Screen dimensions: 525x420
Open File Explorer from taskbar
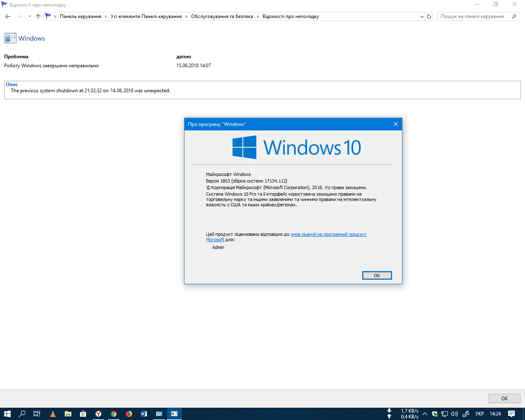tap(68, 414)
